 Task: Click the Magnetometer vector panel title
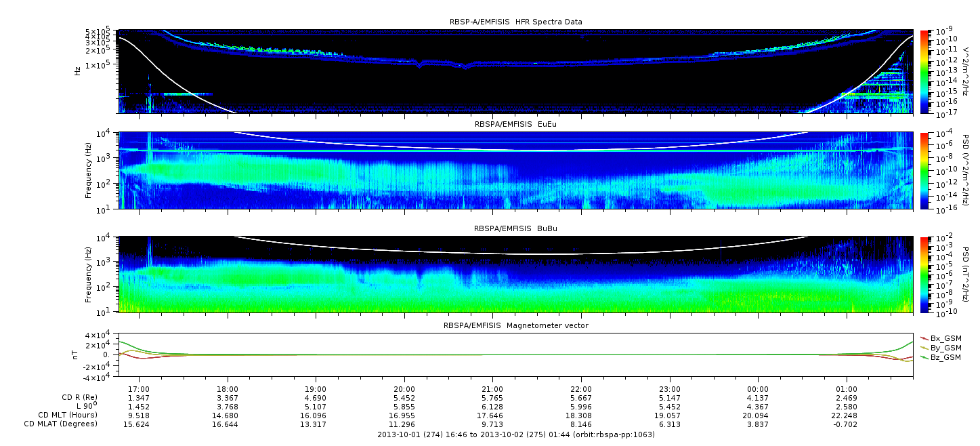(515, 325)
